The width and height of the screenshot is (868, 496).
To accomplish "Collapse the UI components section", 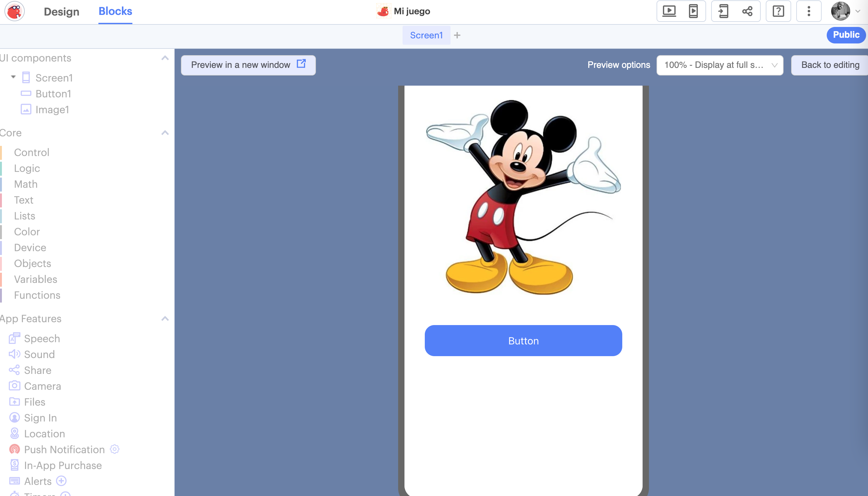I will tap(165, 58).
